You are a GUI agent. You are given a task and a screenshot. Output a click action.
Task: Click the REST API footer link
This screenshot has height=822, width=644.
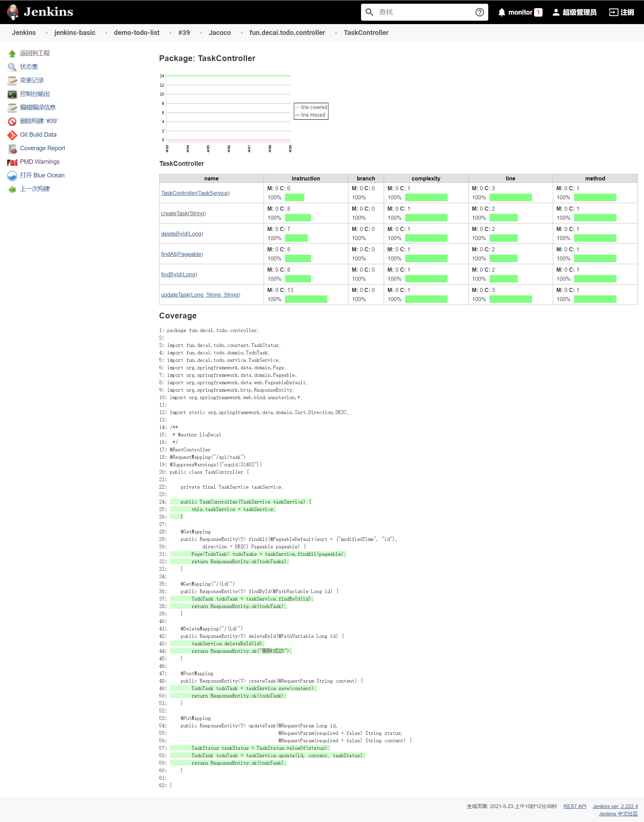tap(574, 806)
